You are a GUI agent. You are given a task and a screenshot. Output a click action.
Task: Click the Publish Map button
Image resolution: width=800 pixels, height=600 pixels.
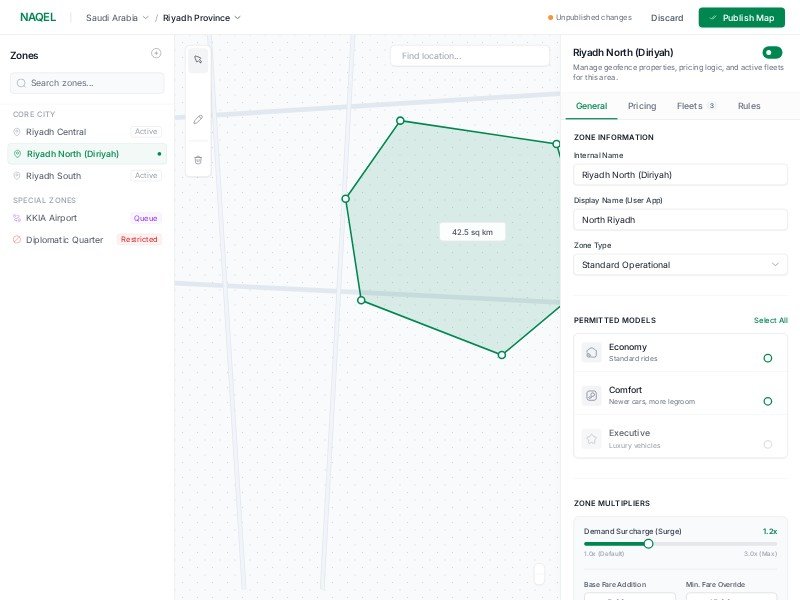[x=741, y=18]
